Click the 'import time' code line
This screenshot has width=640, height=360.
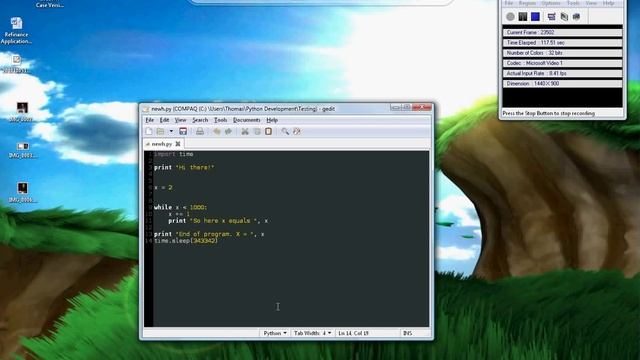click(173, 154)
